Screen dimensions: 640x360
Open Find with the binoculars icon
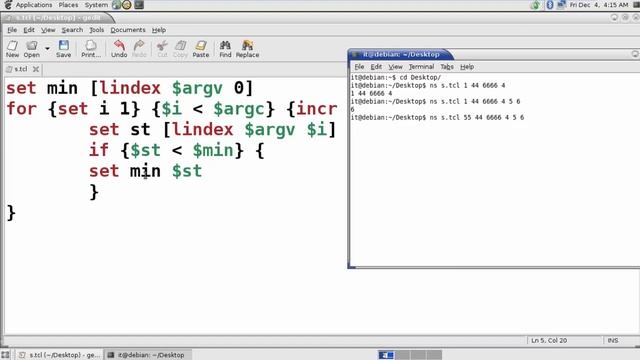(225, 49)
